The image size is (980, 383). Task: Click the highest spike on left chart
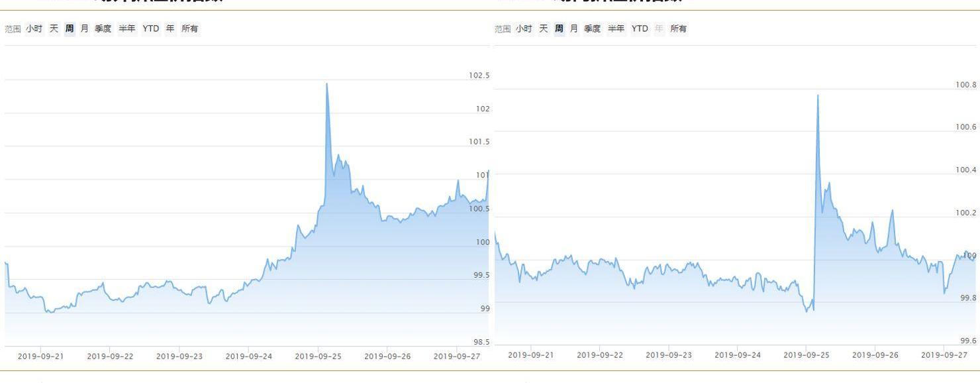(327, 83)
